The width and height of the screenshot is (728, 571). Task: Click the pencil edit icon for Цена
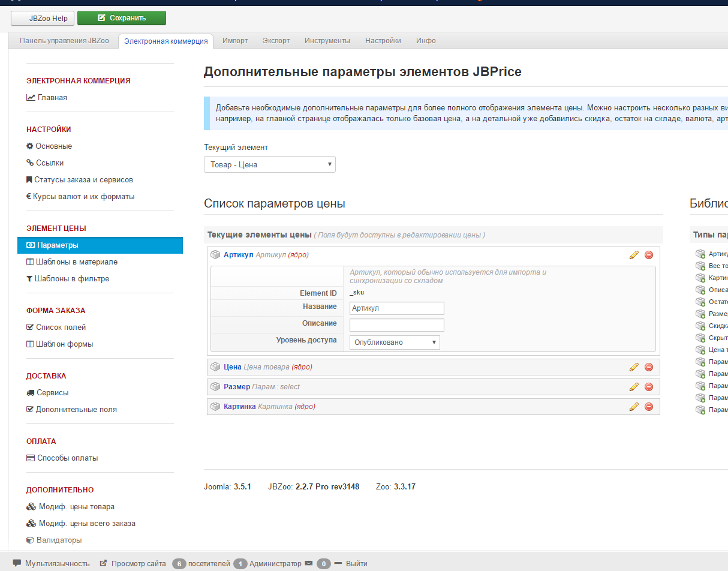[x=634, y=367]
